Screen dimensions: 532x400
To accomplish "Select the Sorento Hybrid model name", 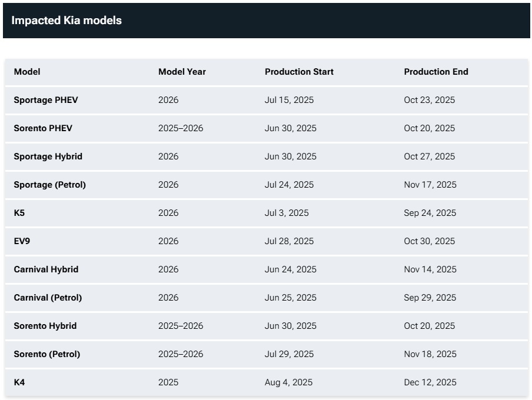I will coord(45,326).
